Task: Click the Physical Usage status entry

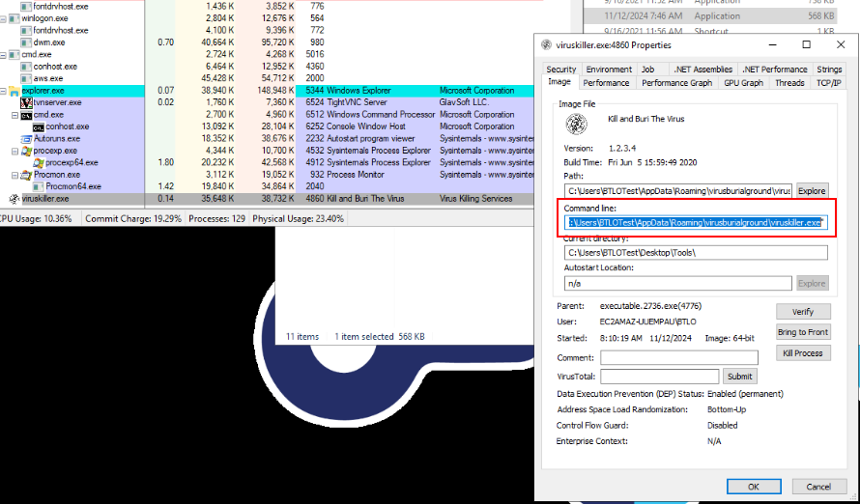Action: (299, 218)
